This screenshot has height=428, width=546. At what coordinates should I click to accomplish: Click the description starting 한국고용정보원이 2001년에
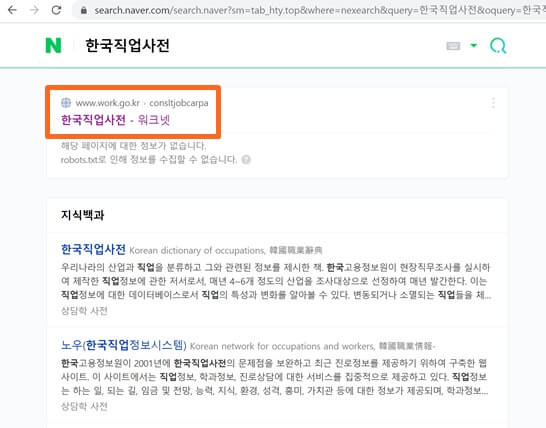pyautogui.click(x=275, y=377)
